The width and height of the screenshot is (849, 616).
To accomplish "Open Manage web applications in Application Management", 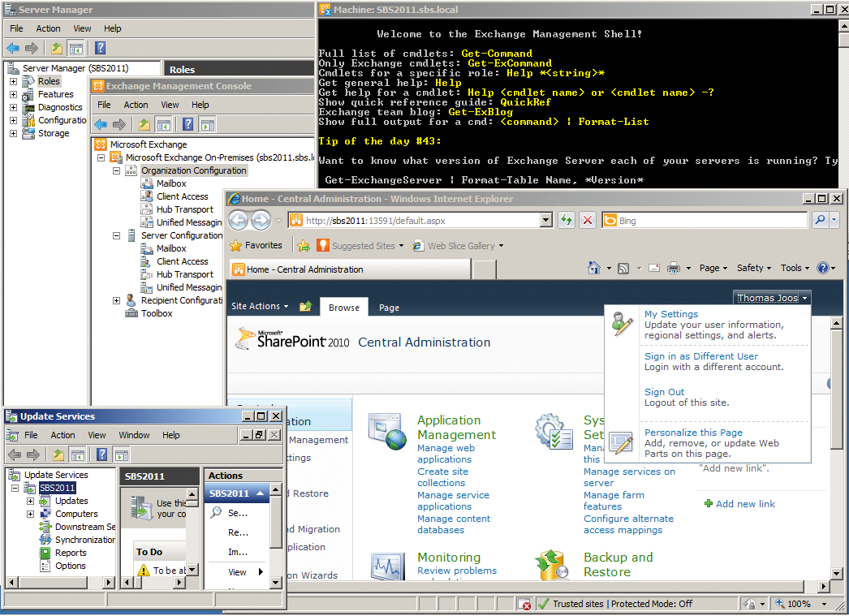I will click(446, 453).
